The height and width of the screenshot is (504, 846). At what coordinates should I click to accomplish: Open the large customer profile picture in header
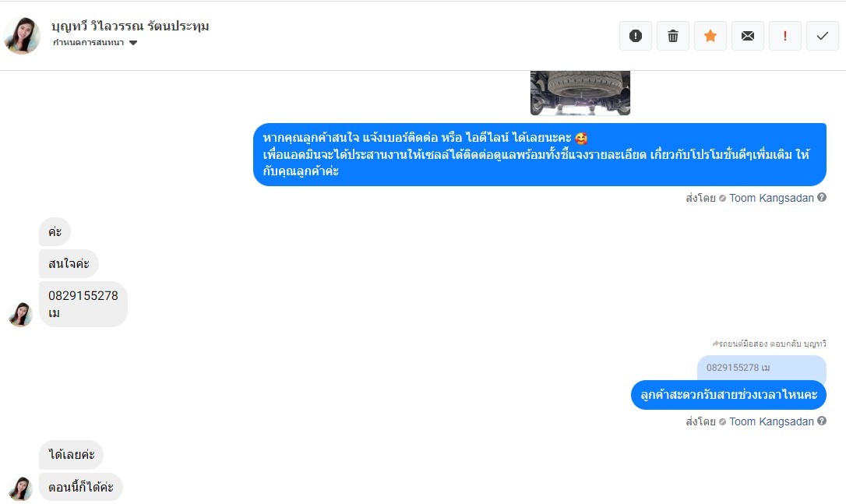click(x=22, y=36)
